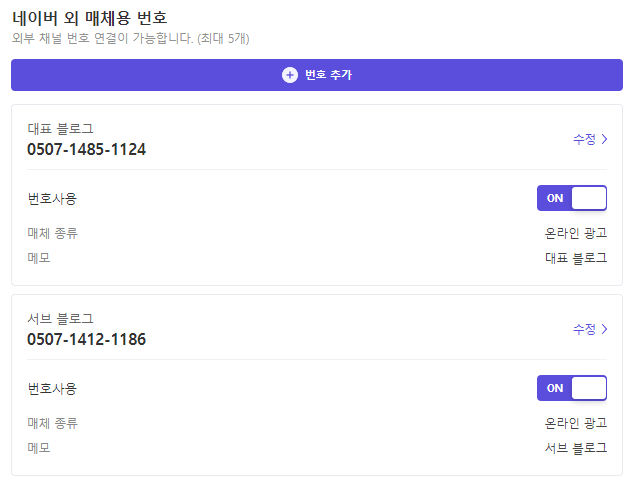Click the 서브 블로그 memo value
Viewport: 640px width, 492px height.
576,447
